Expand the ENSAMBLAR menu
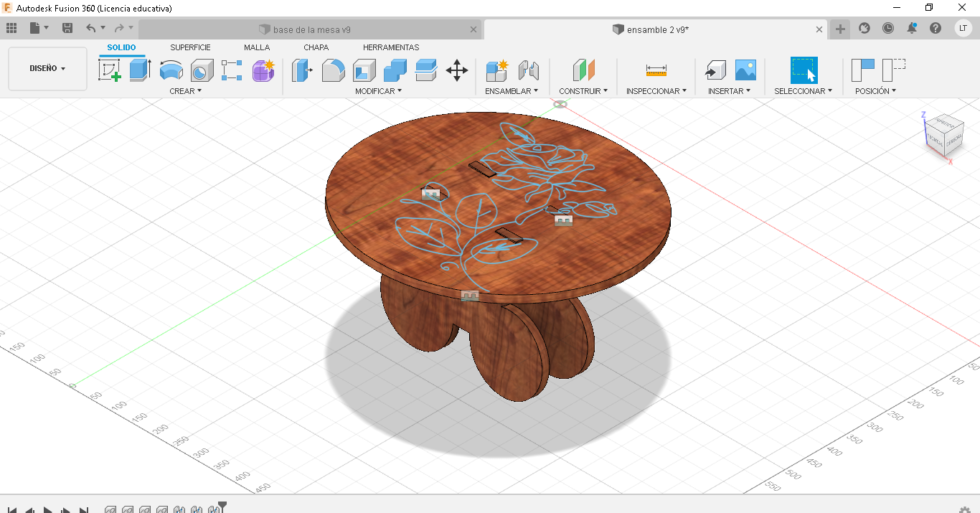The height and width of the screenshot is (513, 980). click(x=512, y=91)
